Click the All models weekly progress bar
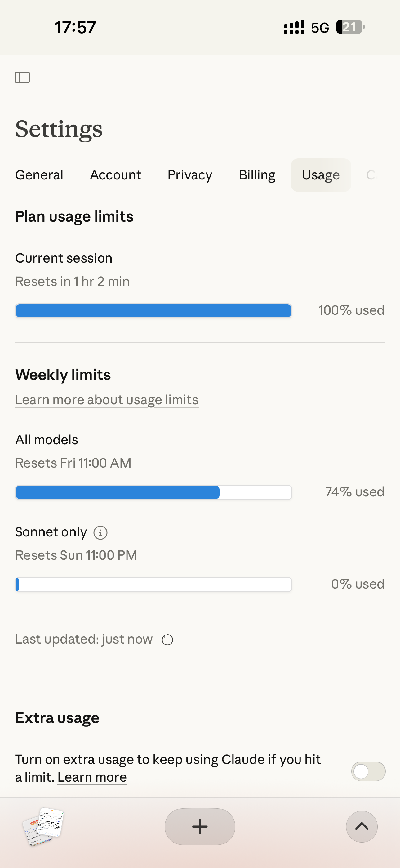The height and width of the screenshot is (868, 400). click(153, 492)
